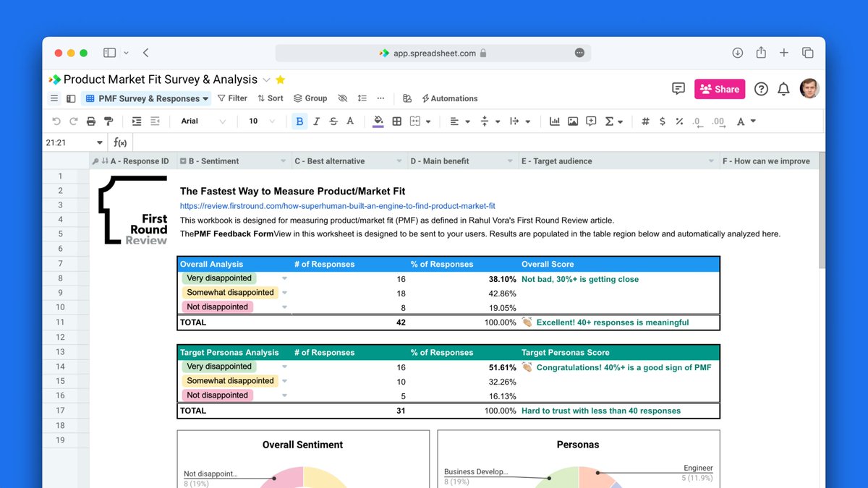Increase indent in toolbar
The width and height of the screenshot is (868, 488).
(137, 121)
